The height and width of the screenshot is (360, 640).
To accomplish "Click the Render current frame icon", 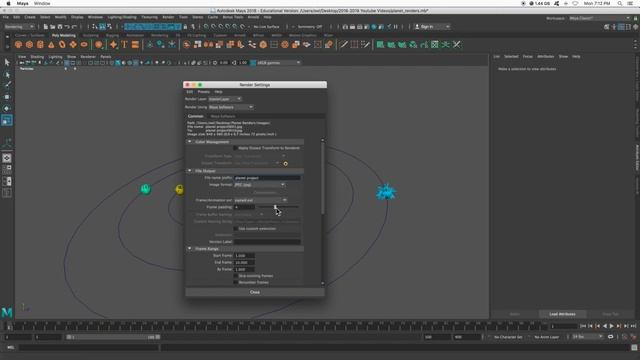I will [x=352, y=27].
